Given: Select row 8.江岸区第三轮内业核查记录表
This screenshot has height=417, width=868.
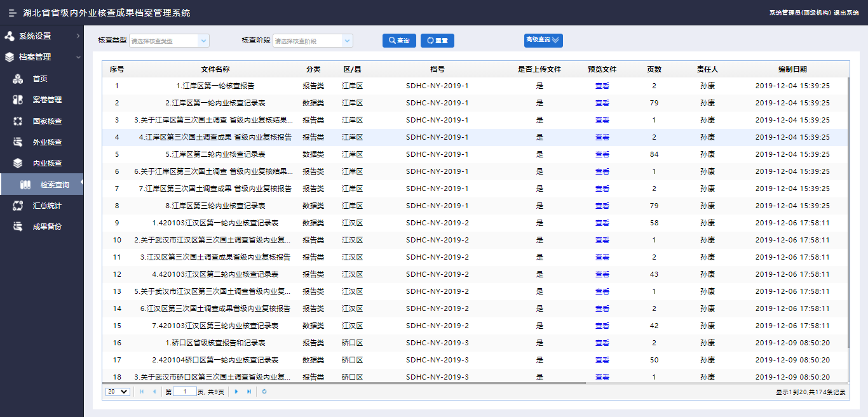Looking at the screenshot, I should point(475,206).
